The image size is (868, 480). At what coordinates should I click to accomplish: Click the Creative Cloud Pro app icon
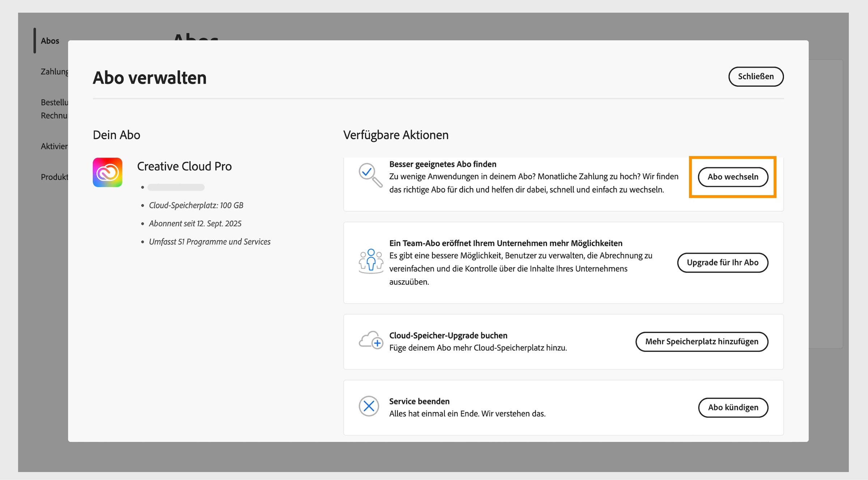coord(107,172)
